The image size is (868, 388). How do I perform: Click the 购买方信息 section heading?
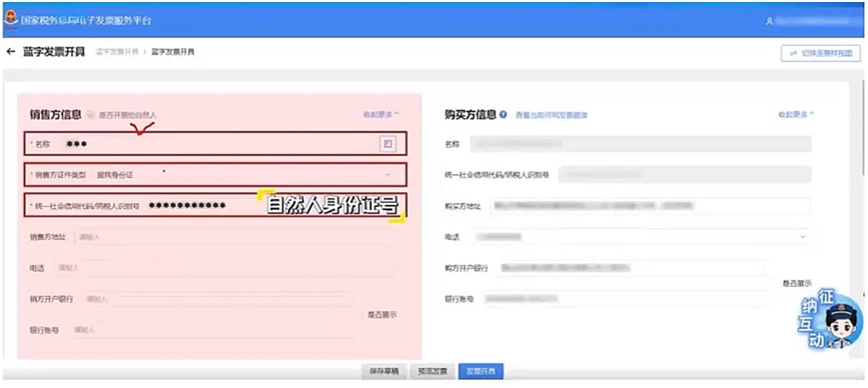coord(470,115)
